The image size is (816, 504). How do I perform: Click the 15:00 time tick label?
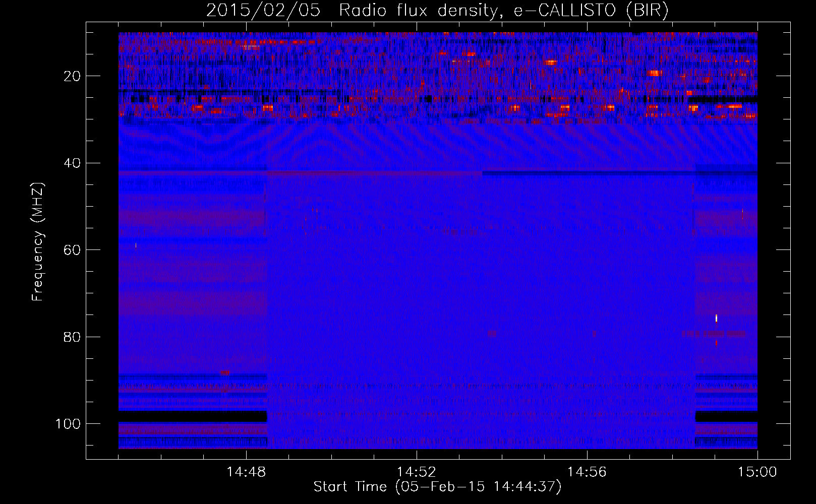click(757, 472)
